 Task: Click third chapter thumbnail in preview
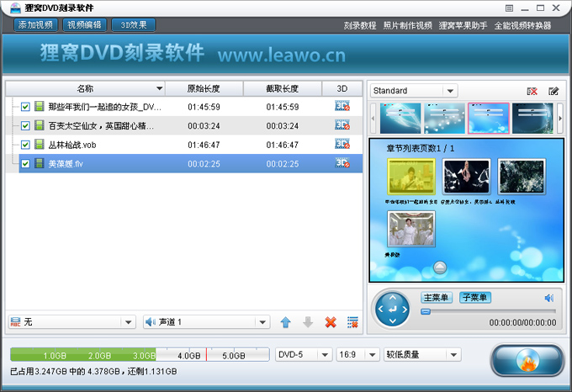coord(522,177)
